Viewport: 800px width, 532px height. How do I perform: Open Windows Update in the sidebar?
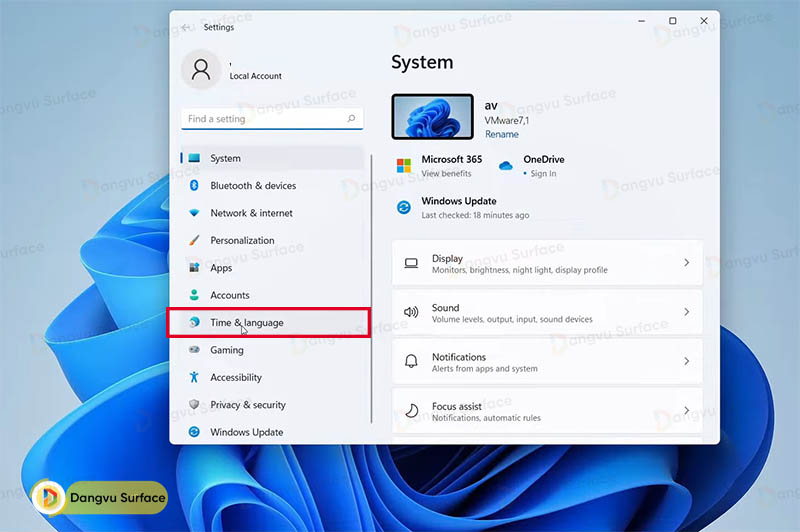click(x=272, y=432)
